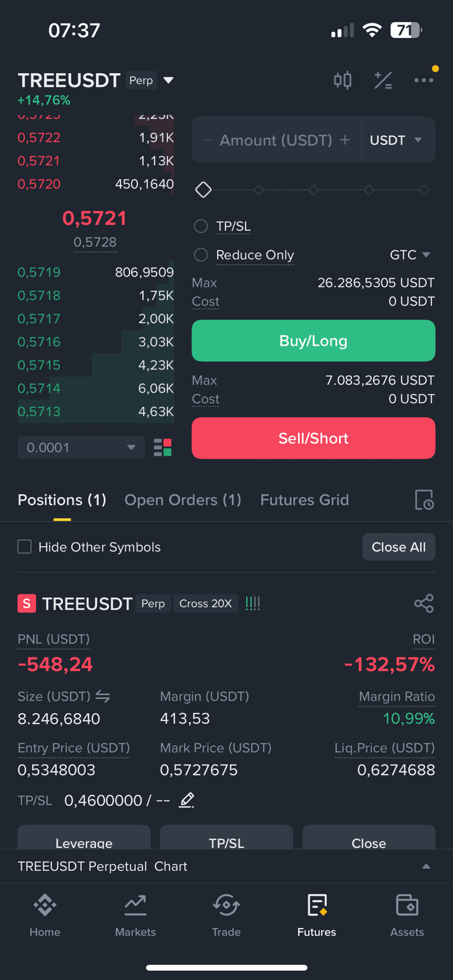This screenshot has width=453, height=980.
Task: Open the candlestick chart icon
Action: click(342, 80)
